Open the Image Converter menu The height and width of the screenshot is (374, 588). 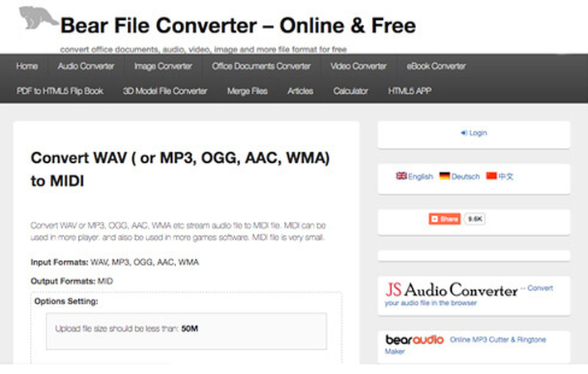coord(163,66)
